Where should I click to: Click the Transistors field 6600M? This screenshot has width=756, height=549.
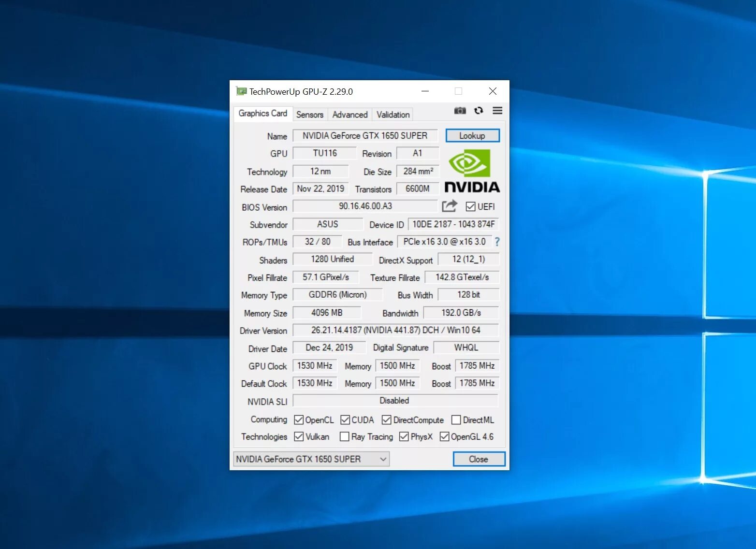point(418,188)
